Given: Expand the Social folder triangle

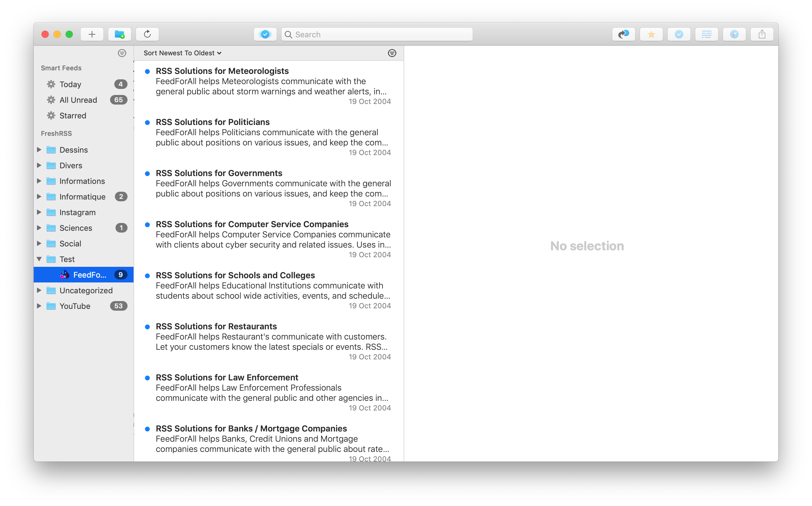Looking at the screenshot, I should pyautogui.click(x=39, y=243).
